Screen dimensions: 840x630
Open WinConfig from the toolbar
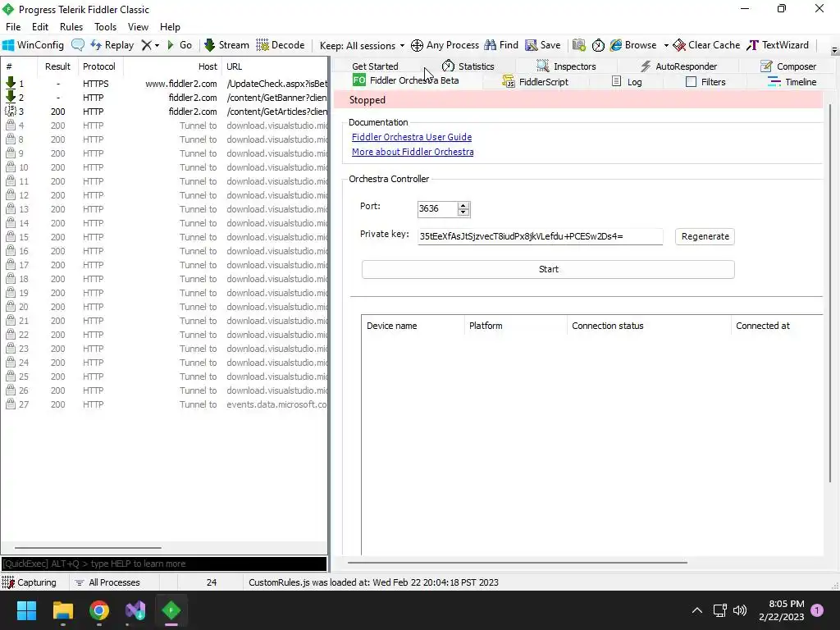click(33, 45)
